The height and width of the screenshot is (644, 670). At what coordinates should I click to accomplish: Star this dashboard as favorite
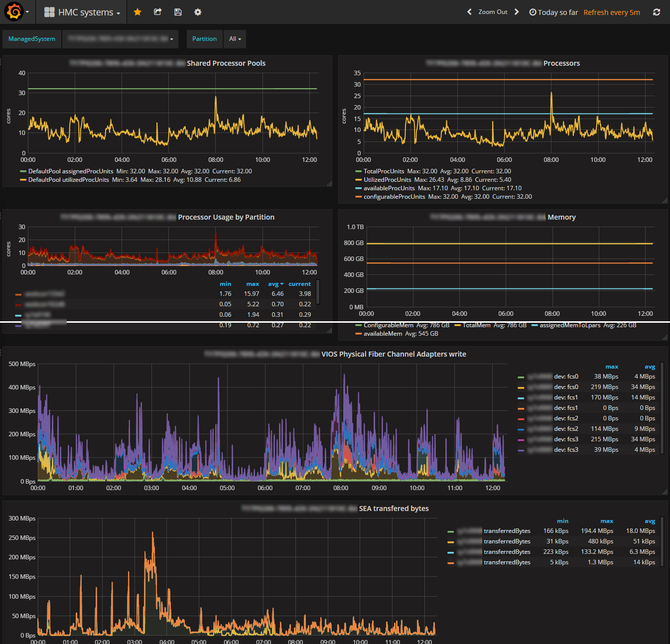137,12
